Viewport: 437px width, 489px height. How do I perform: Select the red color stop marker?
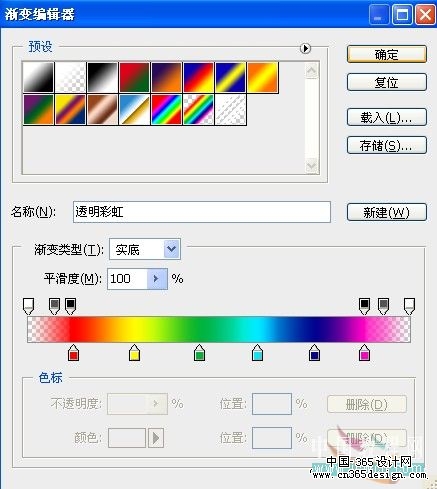[73, 353]
